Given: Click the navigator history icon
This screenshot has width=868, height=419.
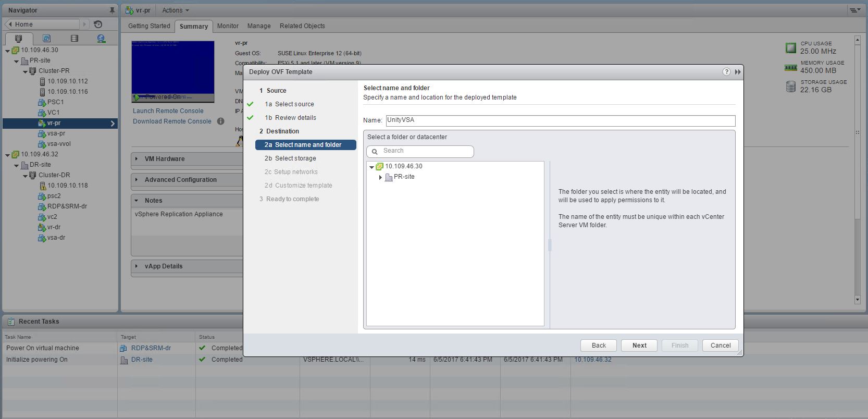Looking at the screenshot, I should (x=98, y=24).
